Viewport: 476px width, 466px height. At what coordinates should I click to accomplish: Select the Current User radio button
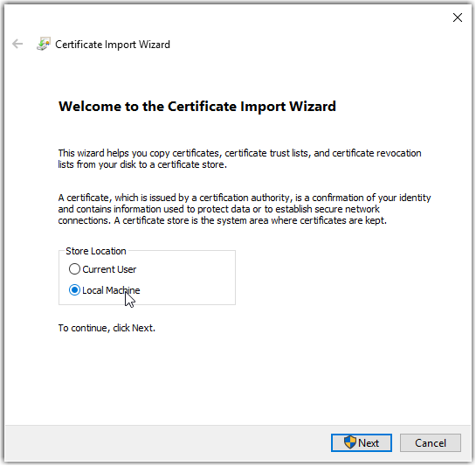click(x=74, y=269)
